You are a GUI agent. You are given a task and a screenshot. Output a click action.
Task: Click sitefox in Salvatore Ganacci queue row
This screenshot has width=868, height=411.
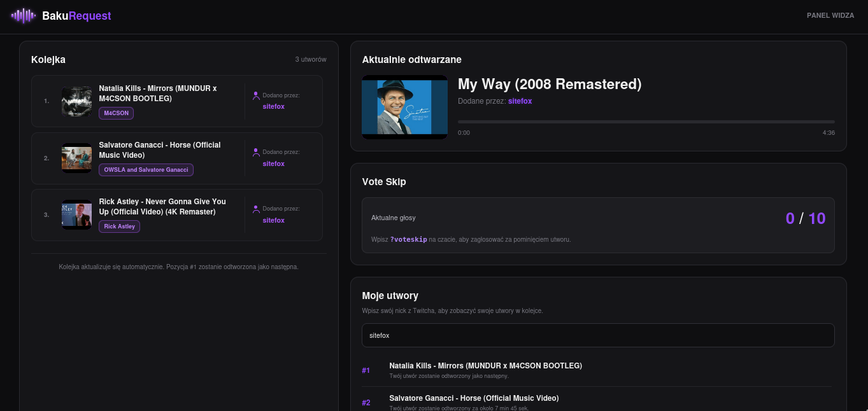(x=274, y=164)
